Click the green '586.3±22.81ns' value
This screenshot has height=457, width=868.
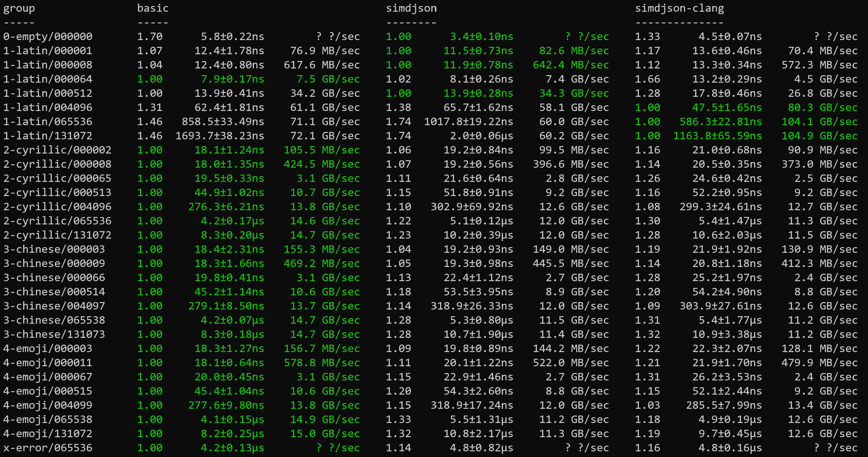click(x=721, y=122)
